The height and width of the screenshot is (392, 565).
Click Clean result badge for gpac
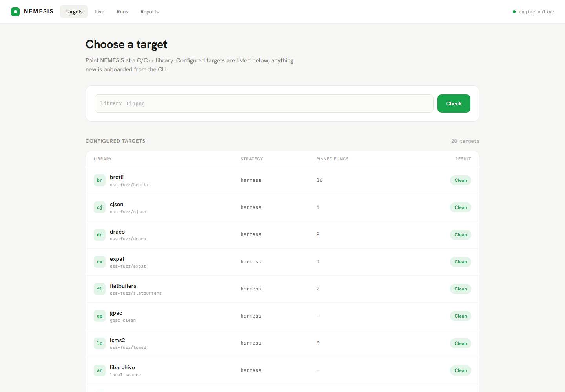(x=461, y=316)
